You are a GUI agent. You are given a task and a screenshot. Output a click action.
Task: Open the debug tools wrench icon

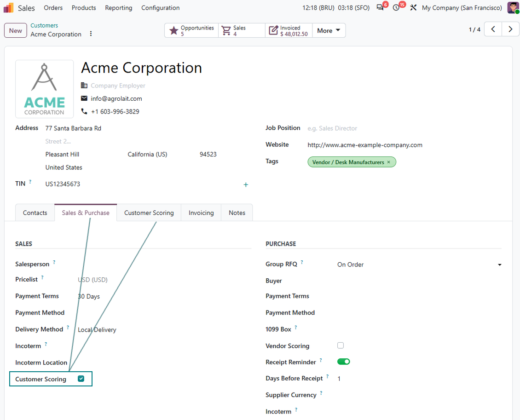pyautogui.click(x=413, y=8)
